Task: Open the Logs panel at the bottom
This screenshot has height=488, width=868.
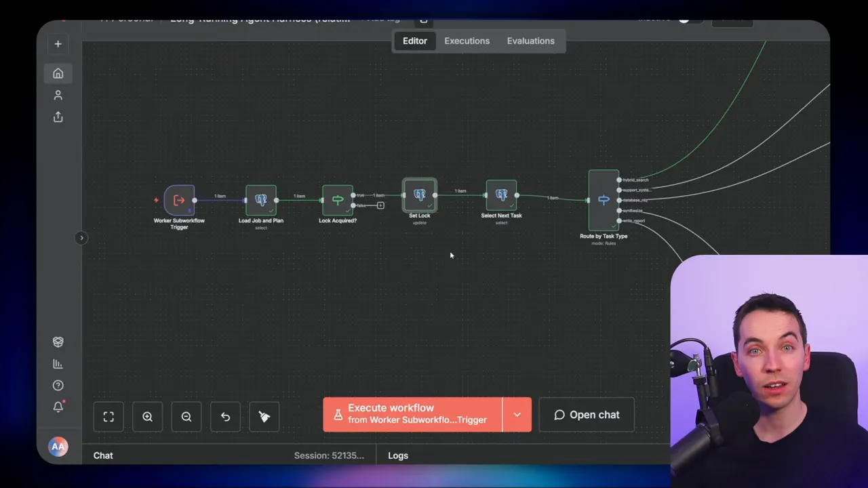Action: coord(397,455)
